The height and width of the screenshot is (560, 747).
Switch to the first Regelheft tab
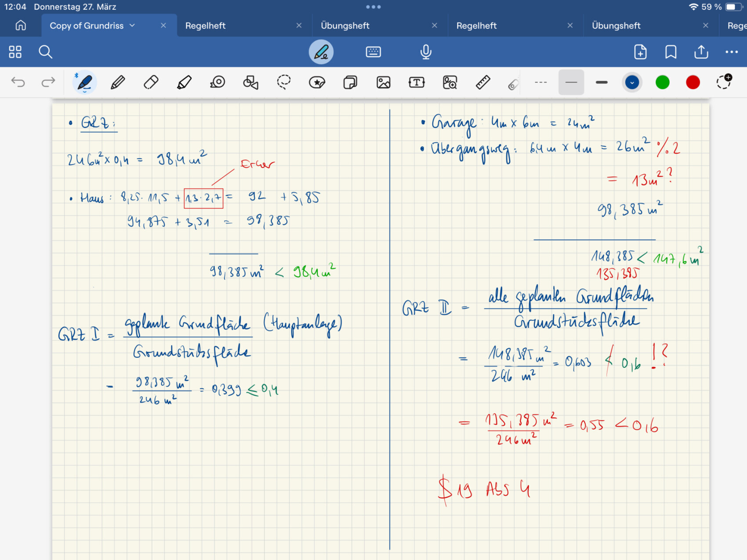206,25
